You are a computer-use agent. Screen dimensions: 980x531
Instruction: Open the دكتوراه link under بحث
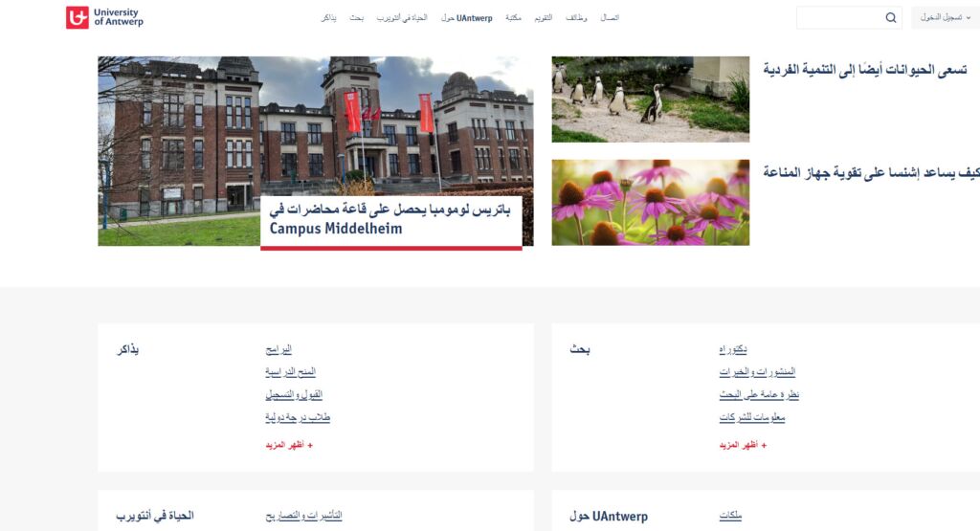point(732,349)
